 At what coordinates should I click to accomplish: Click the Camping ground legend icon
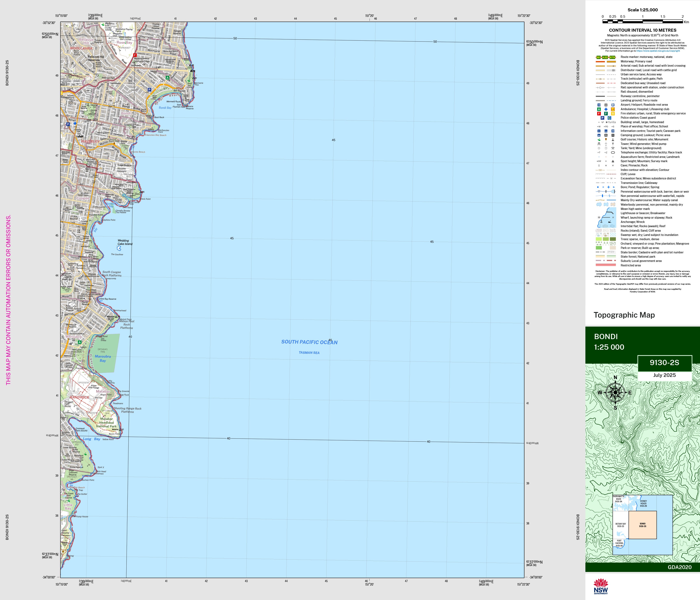(x=599, y=135)
